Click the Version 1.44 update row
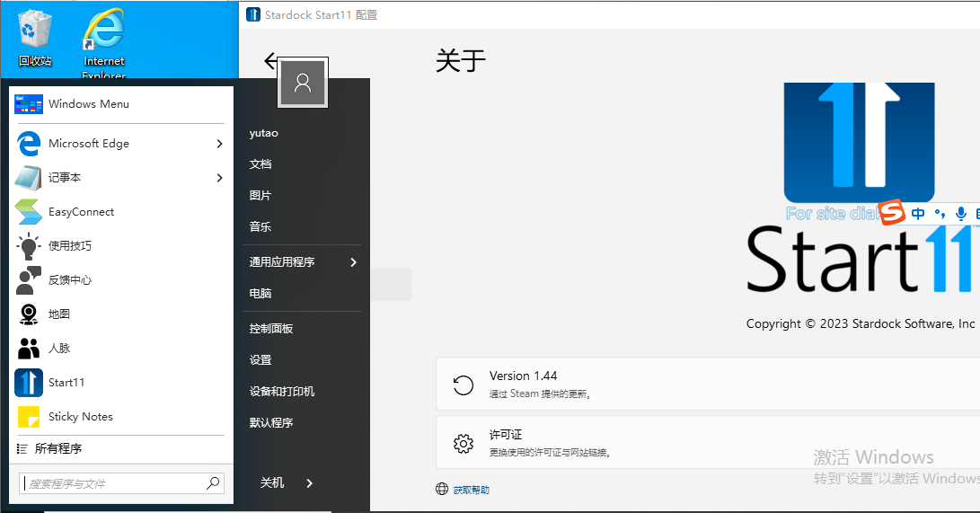The image size is (980, 513). [x=708, y=385]
